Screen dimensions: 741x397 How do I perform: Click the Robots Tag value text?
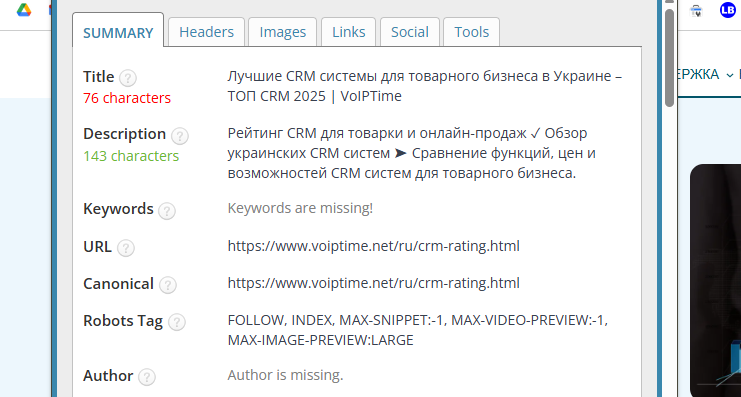pos(418,330)
